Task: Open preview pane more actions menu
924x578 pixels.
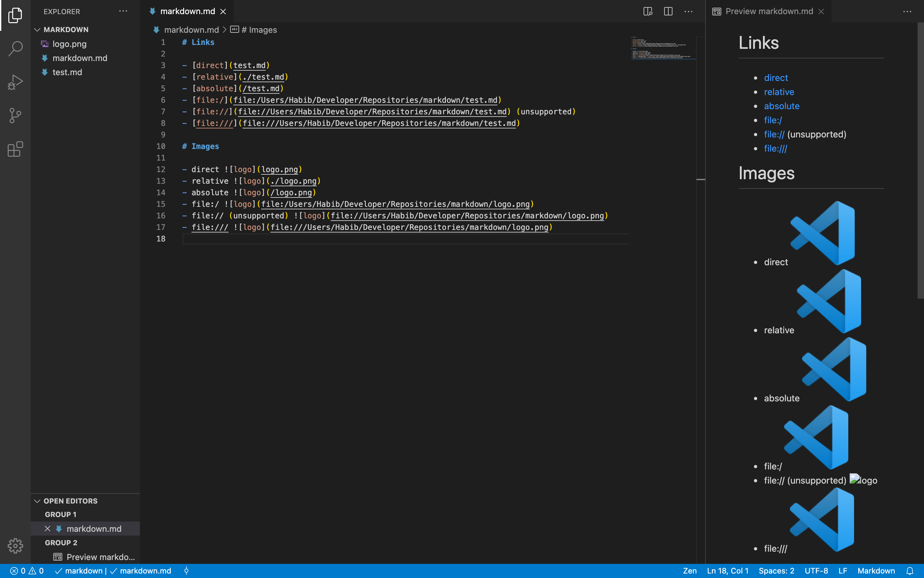Action: [907, 12]
